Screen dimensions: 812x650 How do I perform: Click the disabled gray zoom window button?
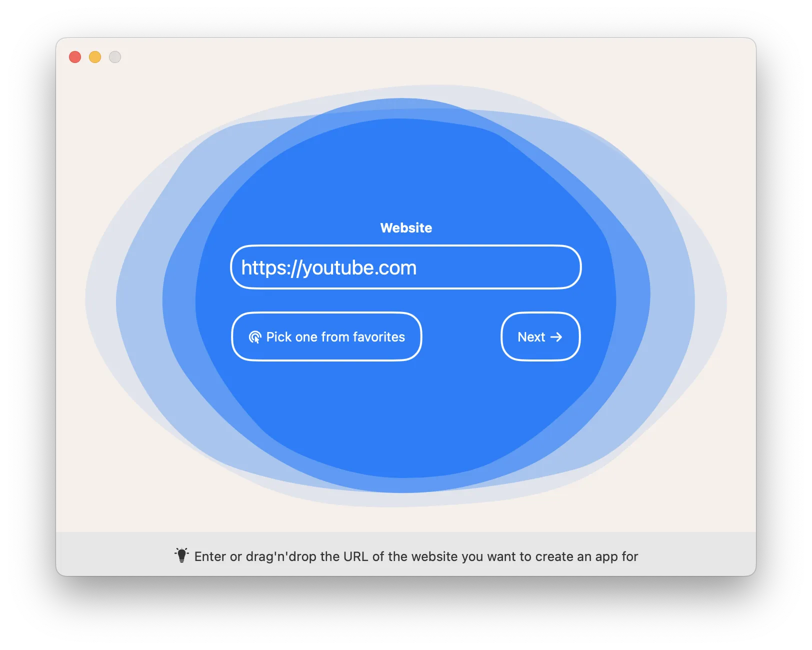[x=115, y=57]
